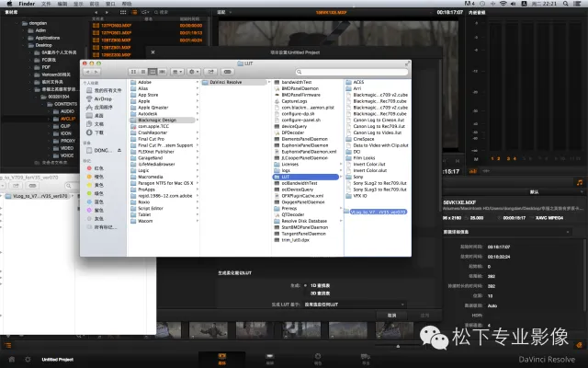588x368 pixels.
Task: Open the Edit page icon in Resolve
Action: coord(269,359)
